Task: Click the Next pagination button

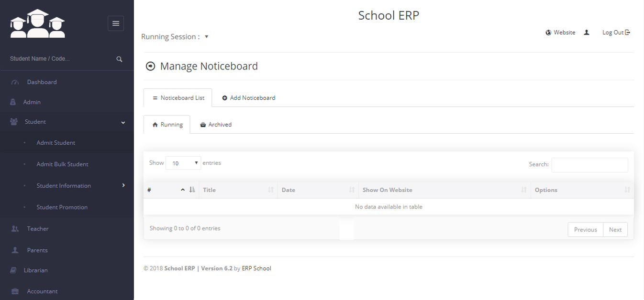Action: coord(615,230)
